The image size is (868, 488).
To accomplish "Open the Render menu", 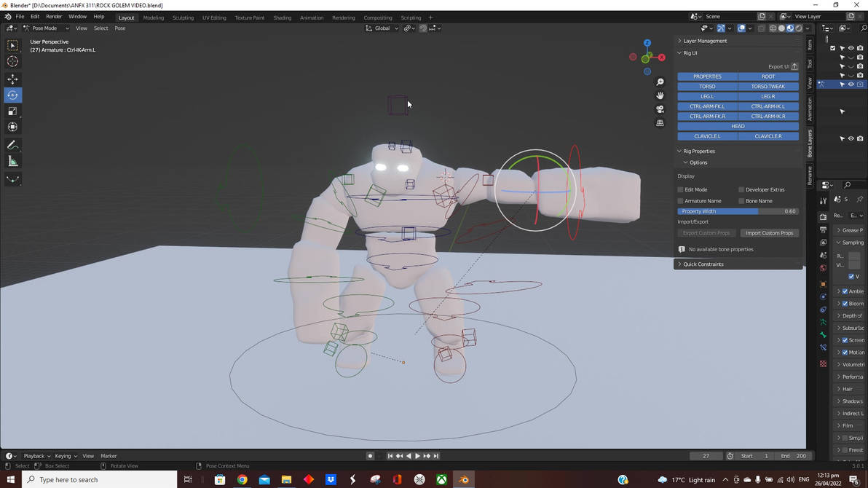I will 53,16.
